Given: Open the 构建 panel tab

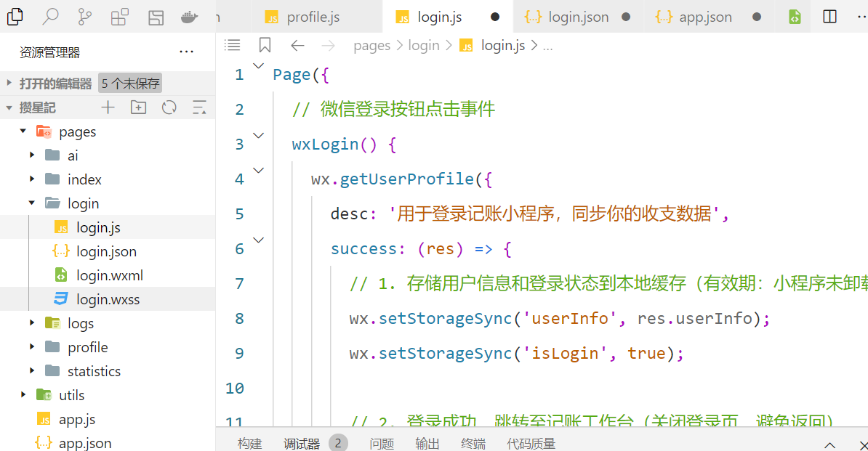Looking at the screenshot, I should click(x=249, y=443).
